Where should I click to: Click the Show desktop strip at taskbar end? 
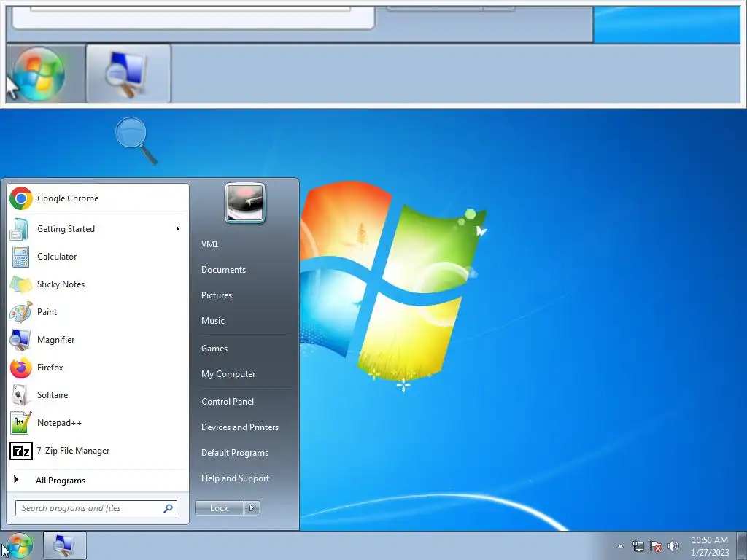tap(742, 545)
